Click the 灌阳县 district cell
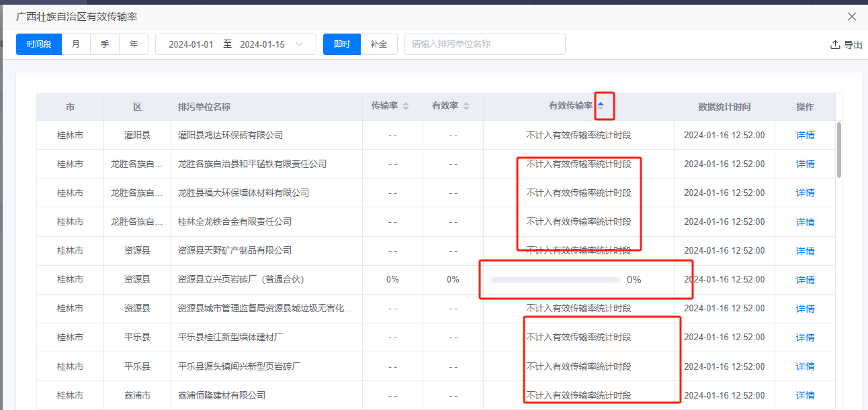The width and height of the screenshot is (868, 410). 137,135
